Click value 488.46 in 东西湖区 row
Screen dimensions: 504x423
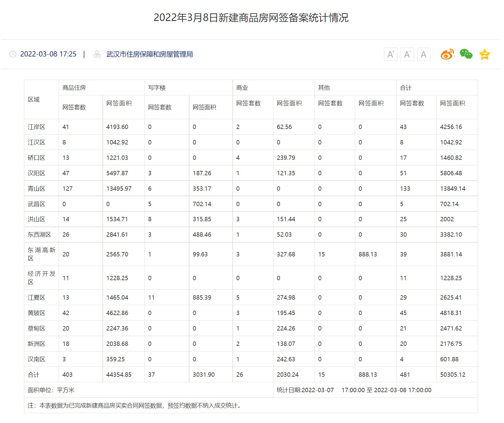(x=202, y=234)
